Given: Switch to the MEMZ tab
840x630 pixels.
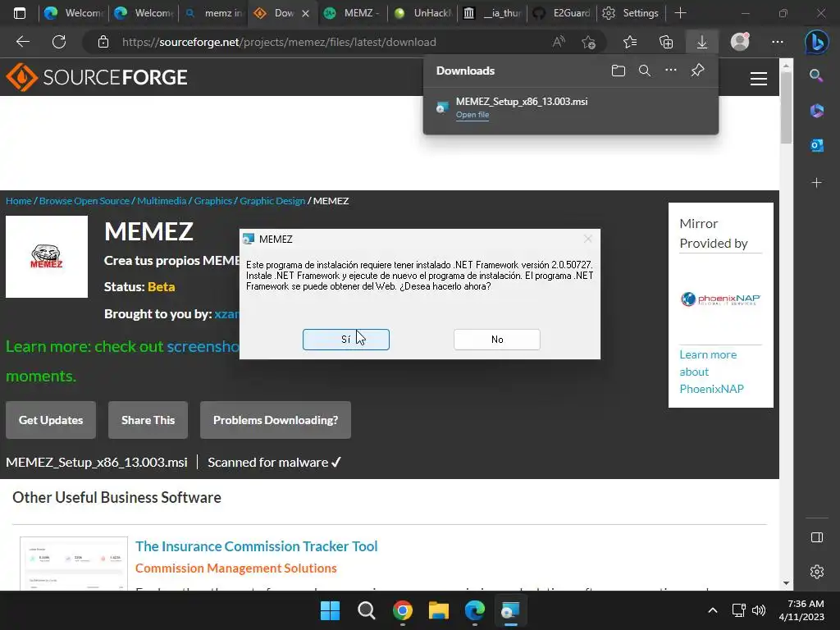Looking at the screenshot, I should [x=353, y=13].
